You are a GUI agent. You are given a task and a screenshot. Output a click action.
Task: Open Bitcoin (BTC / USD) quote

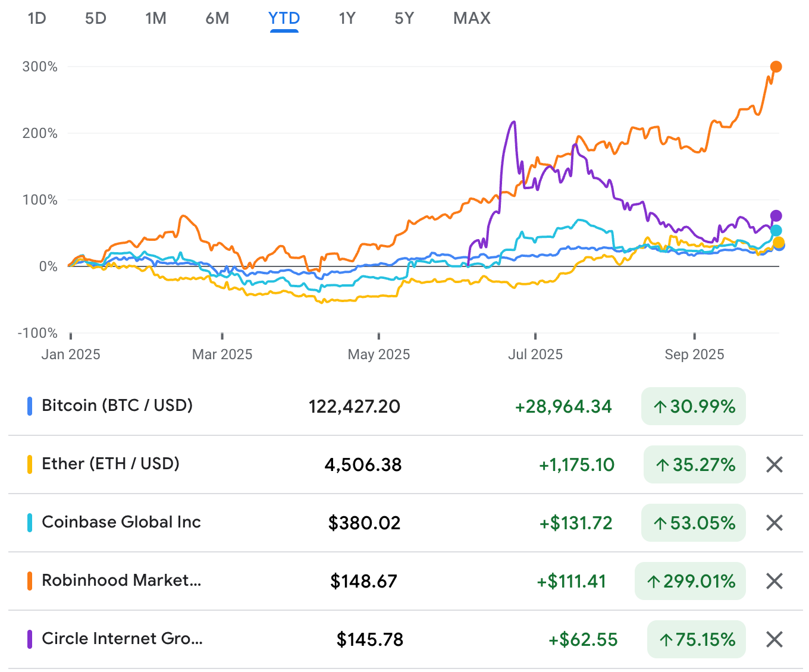click(x=117, y=406)
